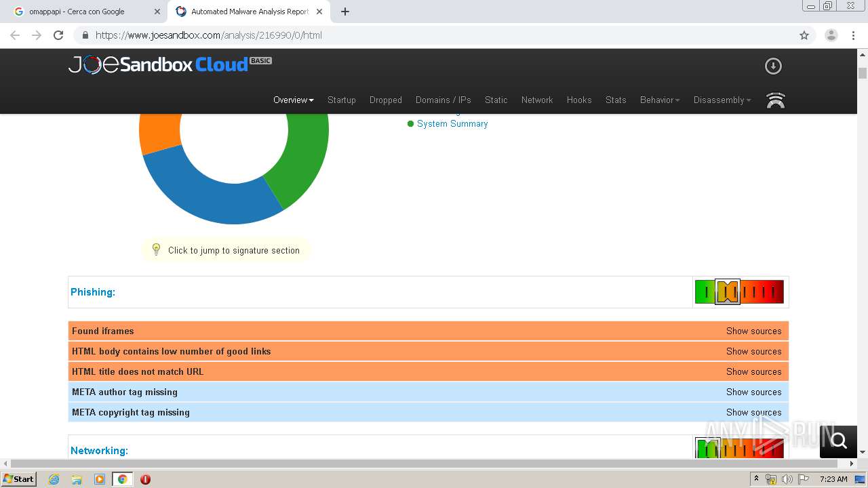Image resolution: width=868 pixels, height=488 pixels.
Task: Switch to Automated Malware Analysis Report tab
Action: (250, 12)
